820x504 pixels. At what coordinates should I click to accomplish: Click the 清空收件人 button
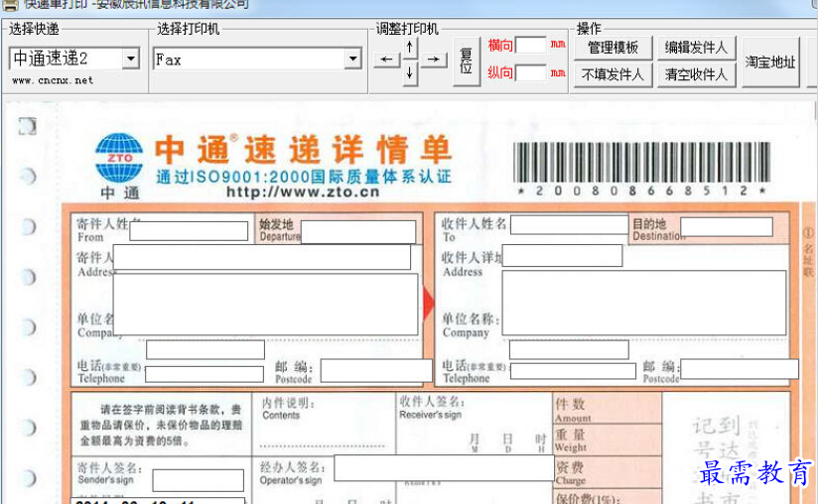(x=696, y=74)
